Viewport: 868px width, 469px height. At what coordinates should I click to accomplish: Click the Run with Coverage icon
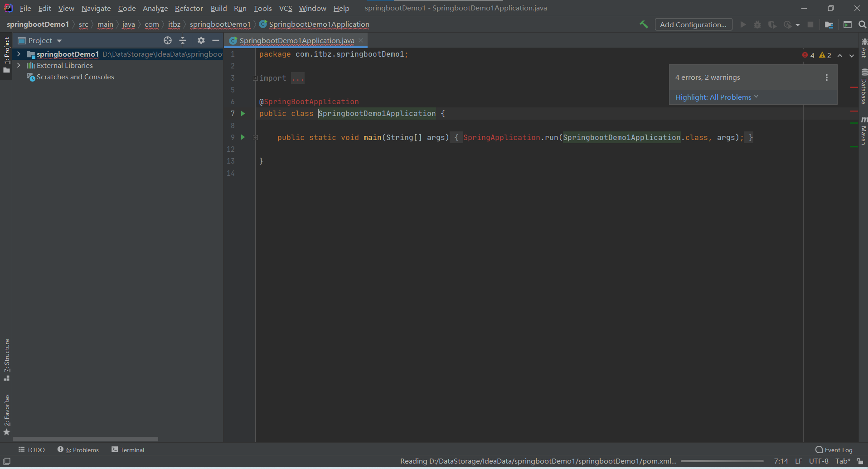(772, 24)
